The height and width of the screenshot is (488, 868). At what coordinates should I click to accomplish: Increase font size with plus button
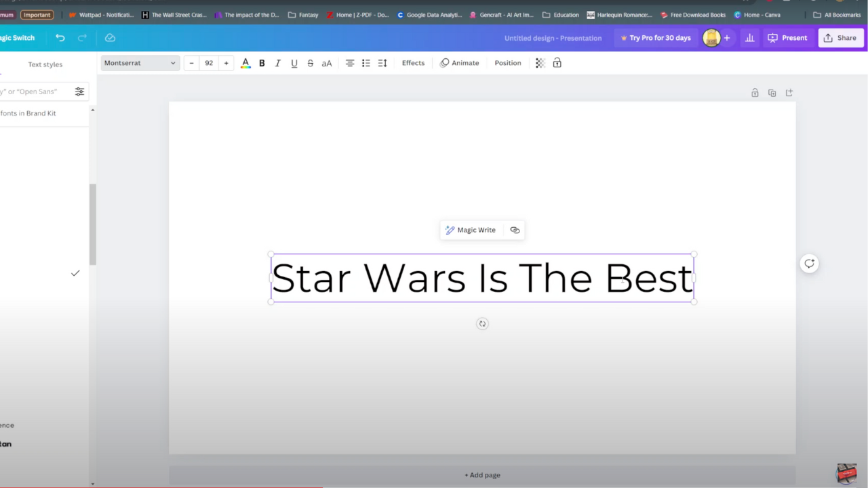[226, 63]
